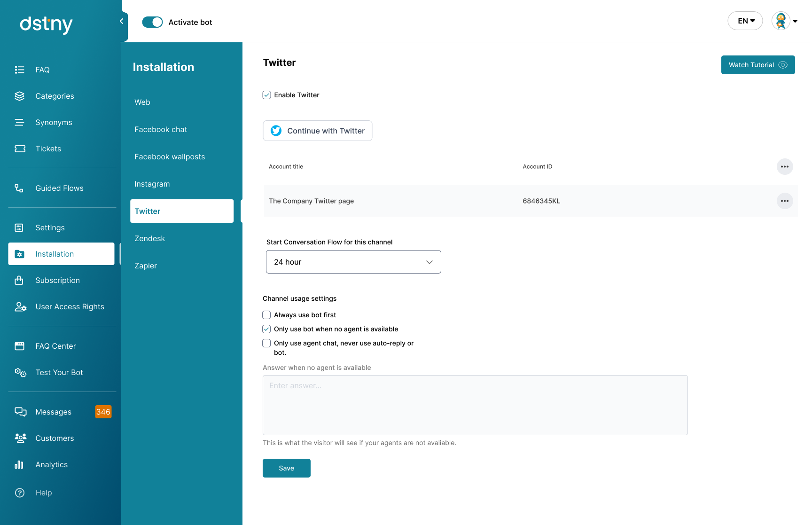
Task: Open the Start Conversation Flow dropdown
Action: 353,262
